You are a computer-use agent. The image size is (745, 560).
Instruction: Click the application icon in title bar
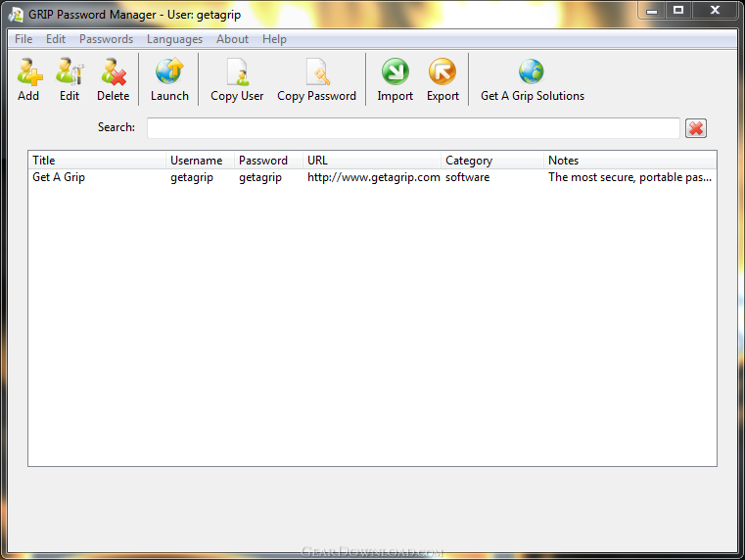pos(16,15)
